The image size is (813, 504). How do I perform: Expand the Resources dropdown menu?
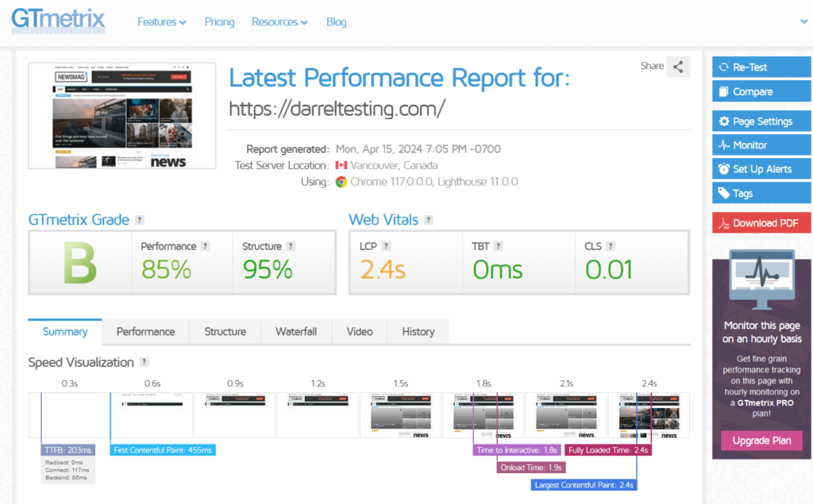tap(279, 21)
